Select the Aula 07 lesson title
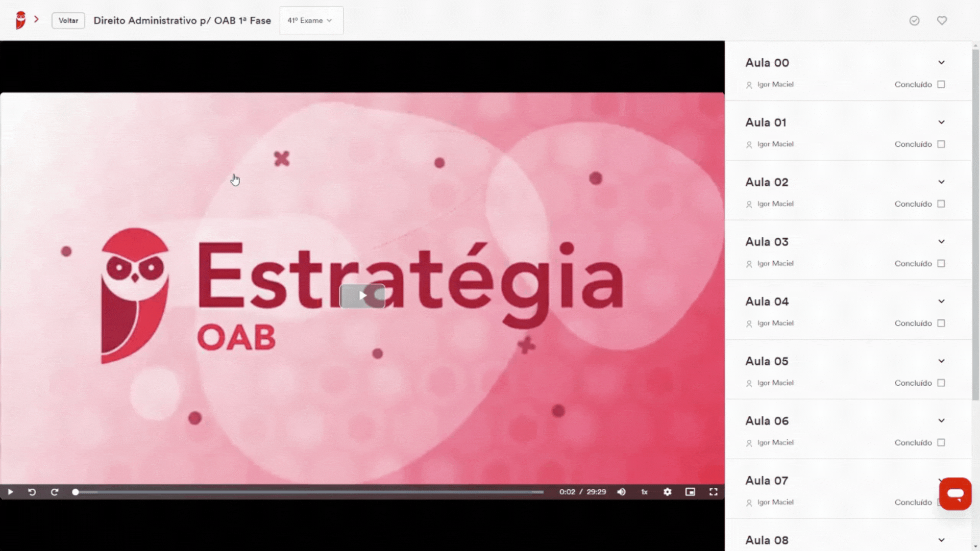This screenshot has width=980, height=551. point(767,481)
